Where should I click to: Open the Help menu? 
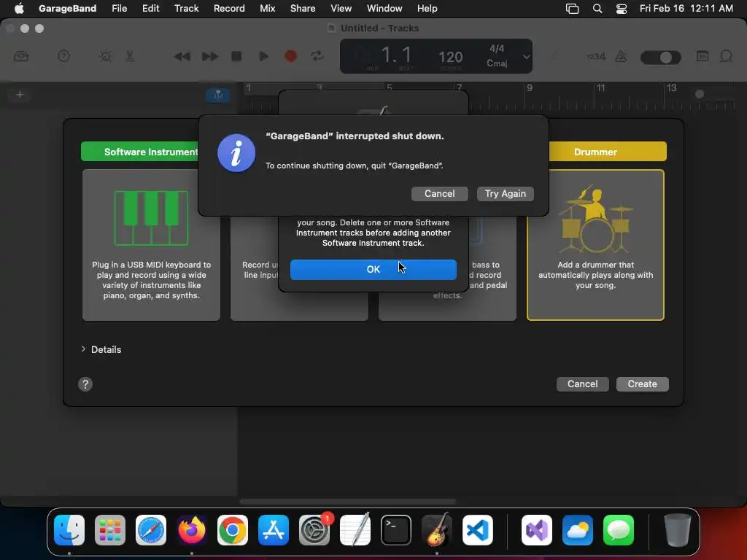point(427,8)
